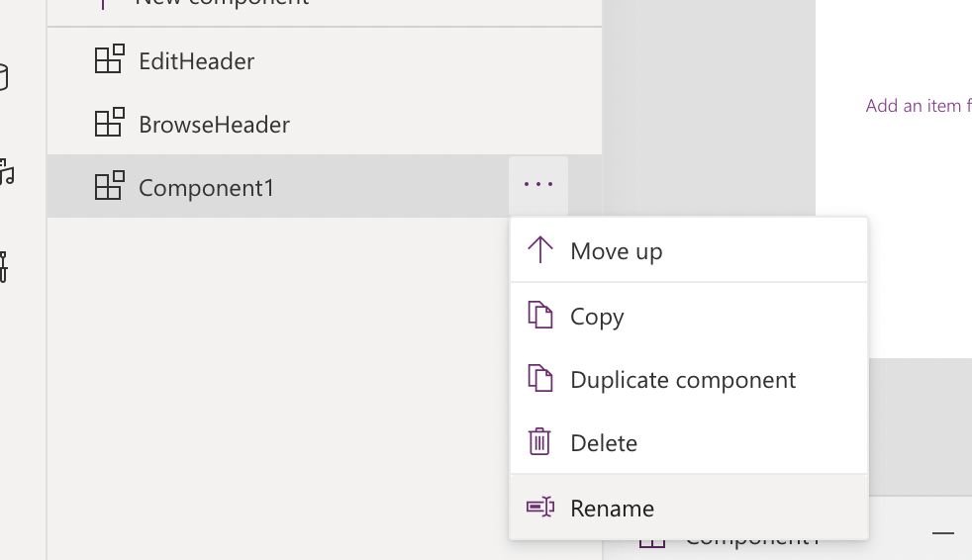Click the Copy icon in context menu
The image size is (972, 560).
tap(539, 316)
